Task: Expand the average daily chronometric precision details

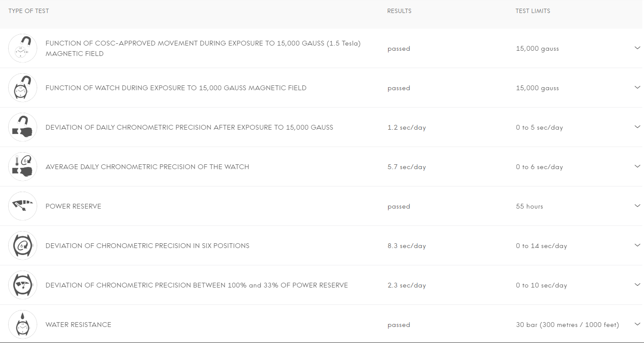Action: (x=637, y=166)
